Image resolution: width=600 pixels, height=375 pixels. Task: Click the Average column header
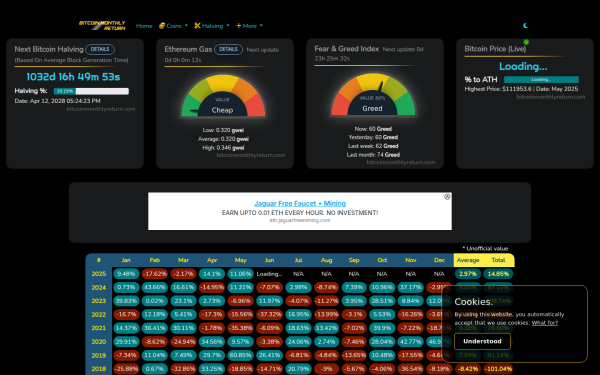pos(468,260)
